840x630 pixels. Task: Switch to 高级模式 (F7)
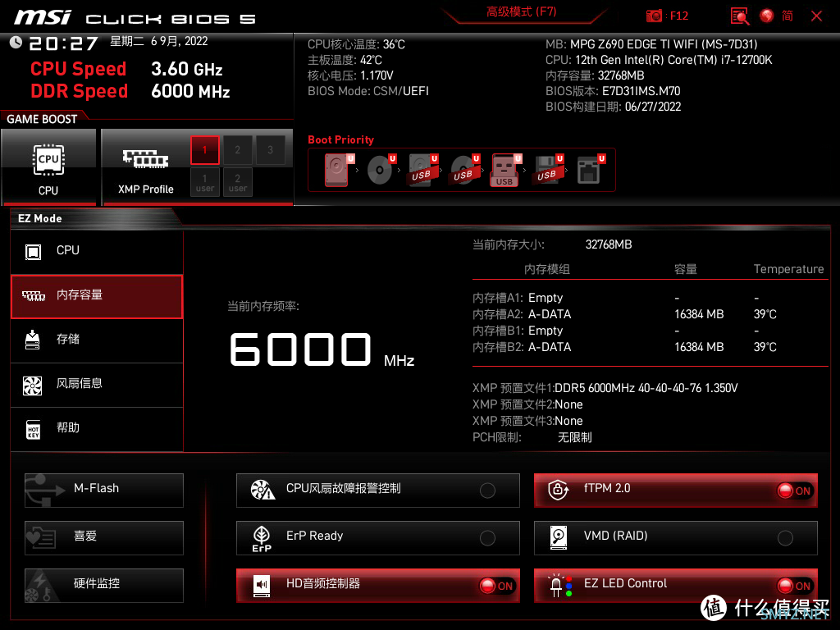coord(521,11)
